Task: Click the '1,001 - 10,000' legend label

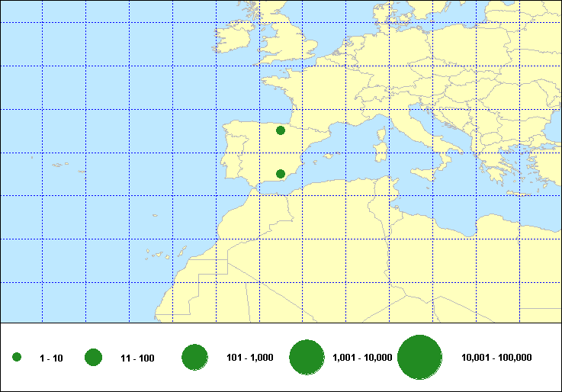Action: click(x=362, y=358)
